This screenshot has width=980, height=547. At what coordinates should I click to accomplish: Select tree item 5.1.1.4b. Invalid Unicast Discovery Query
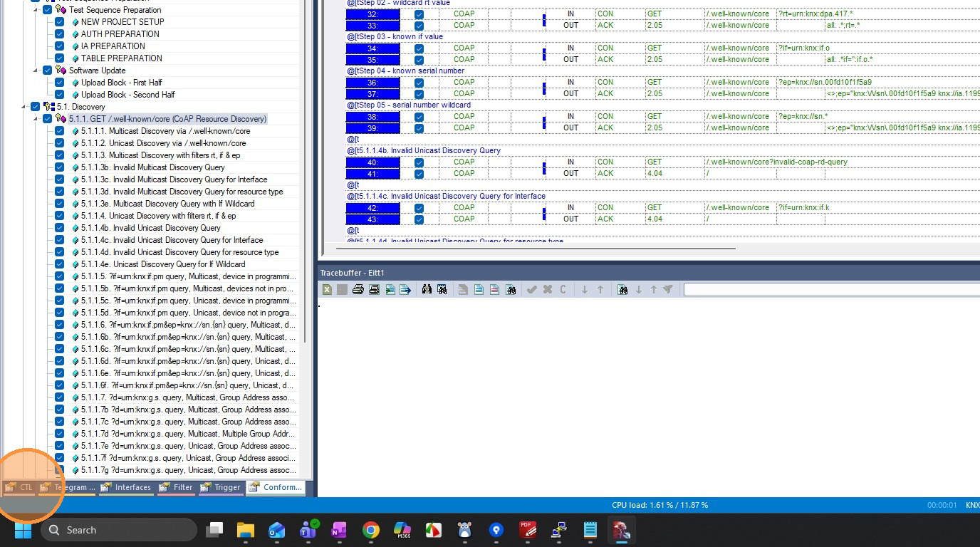(151, 228)
